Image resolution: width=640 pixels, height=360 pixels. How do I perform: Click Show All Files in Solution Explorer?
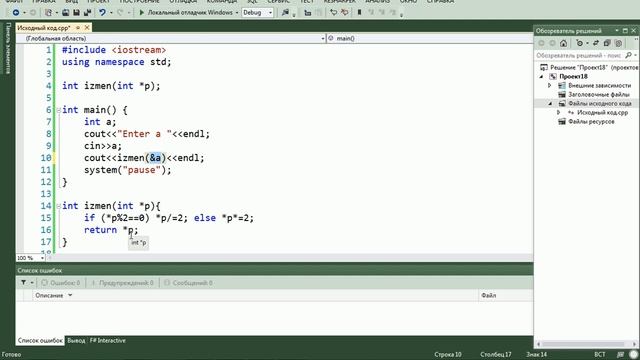[607, 43]
